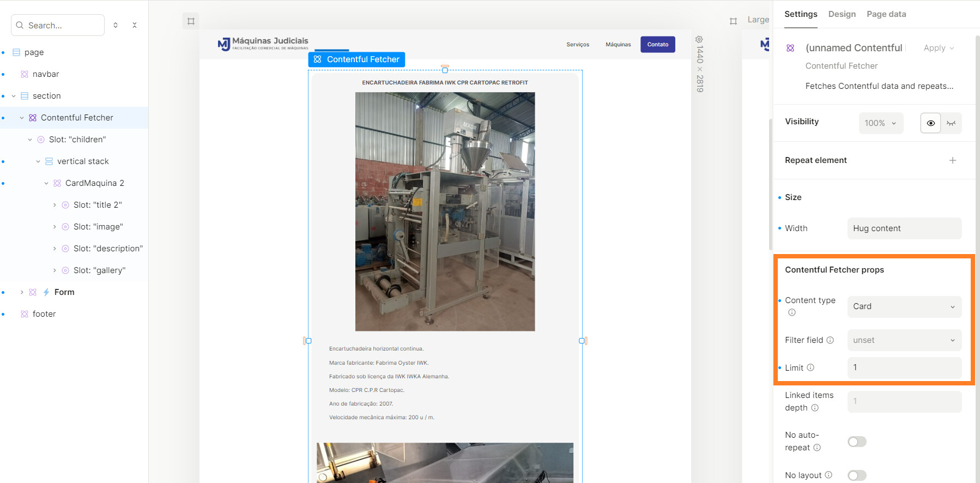Viewport: 980px width, 483px height.
Task: Hide element using the closed-eye icon
Action: pos(951,123)
